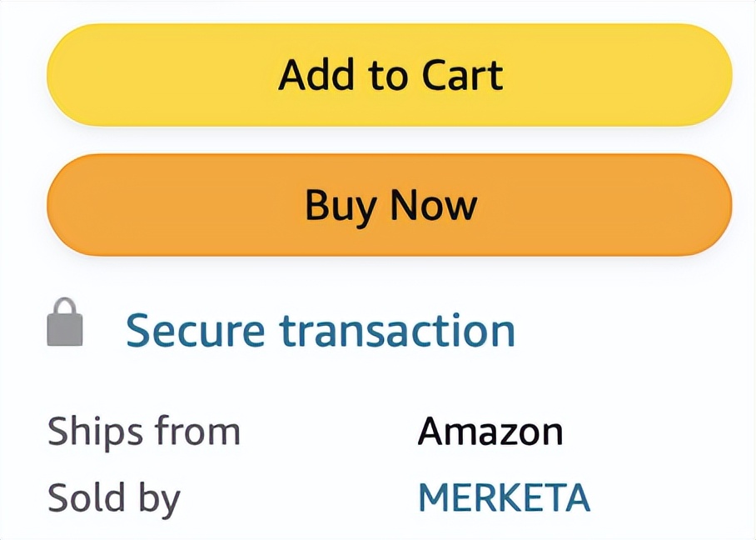The height and width of the screenshot is (540, 756).
Task: Purchase immediately with Buy Now
Action: (x=389, y=205)
